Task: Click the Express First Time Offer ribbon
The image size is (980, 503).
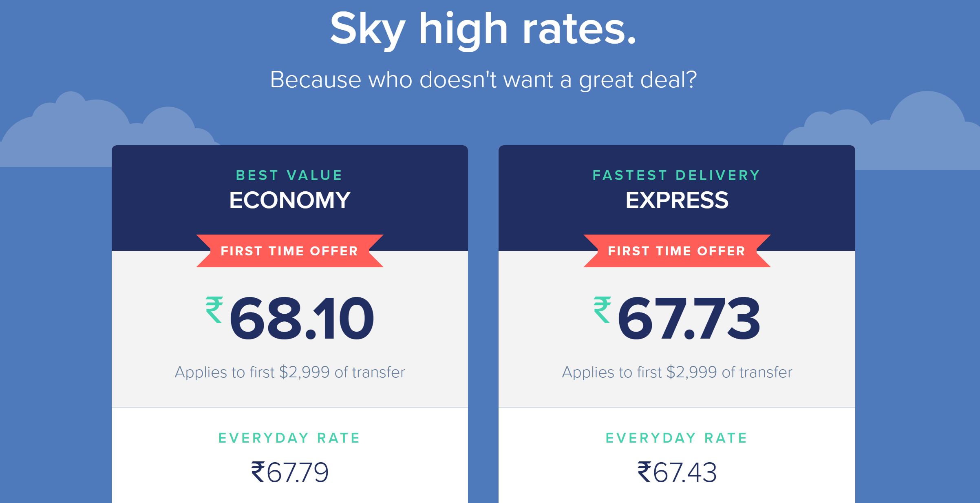Action: [x=677, y=251]
